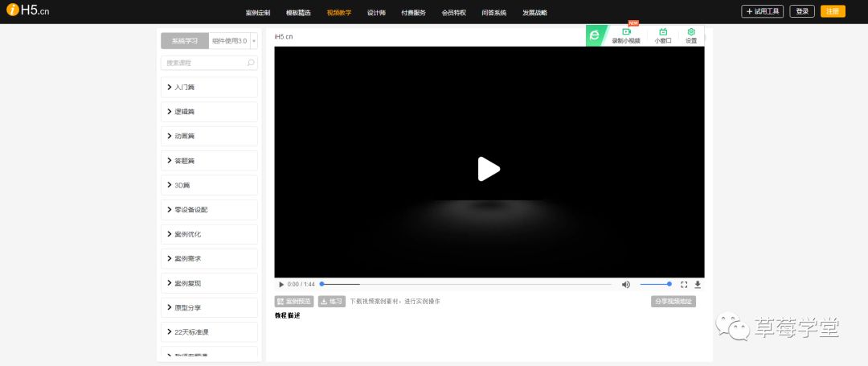Screen dimensions: 868x366
Task: Expand the 3D篇 course section
Action: tap(210, 185)
